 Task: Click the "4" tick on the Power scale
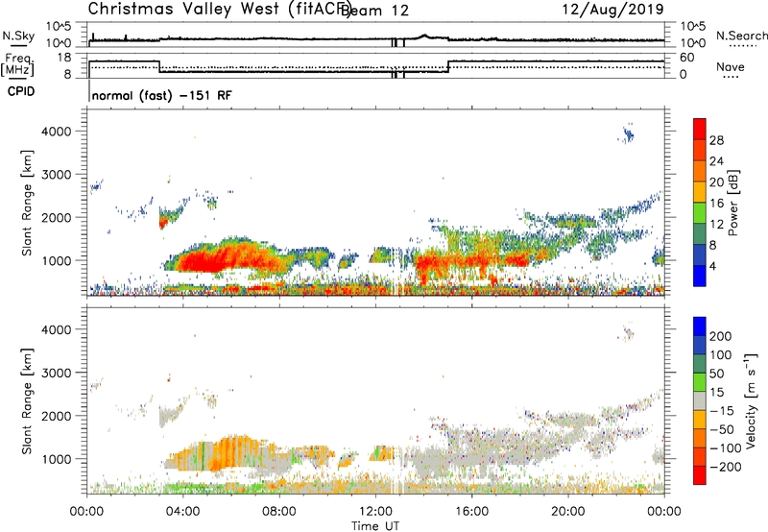pyautogui.click(x=712, y=266)
